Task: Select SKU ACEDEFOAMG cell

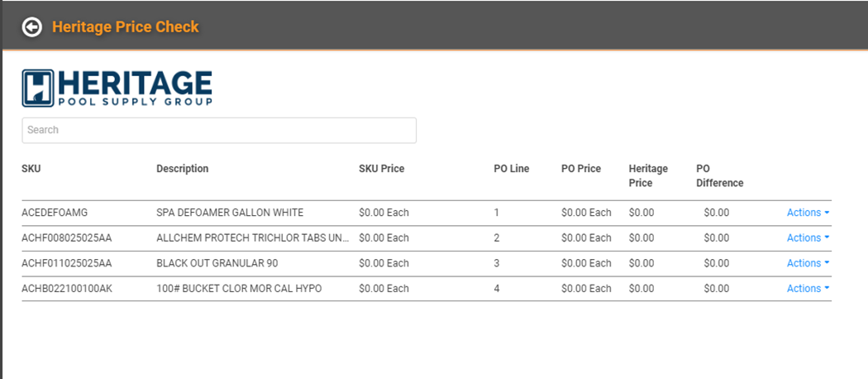Action: 55,212
